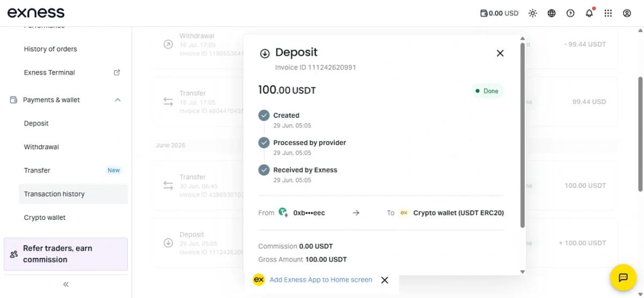Toggle the light/dark theme sun icon
The height and width of the screenshot is (298, 644).
click(x=532, y=13)
